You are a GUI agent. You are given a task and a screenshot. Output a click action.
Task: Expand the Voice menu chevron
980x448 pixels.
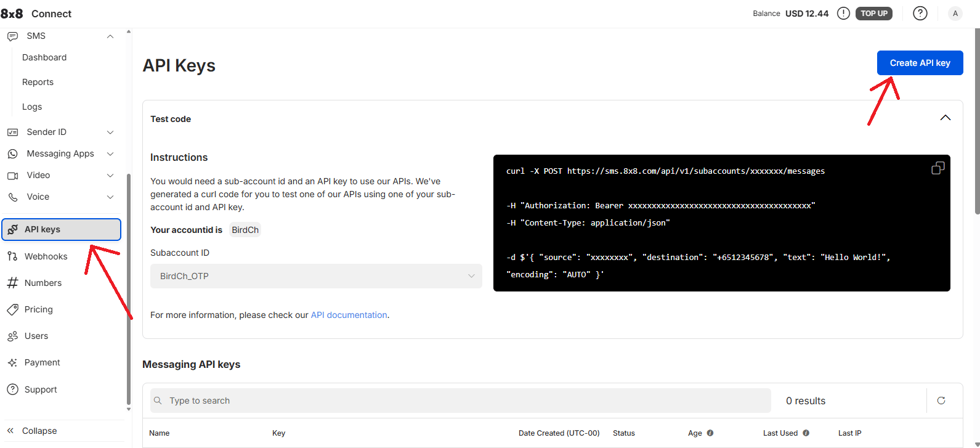110,197
